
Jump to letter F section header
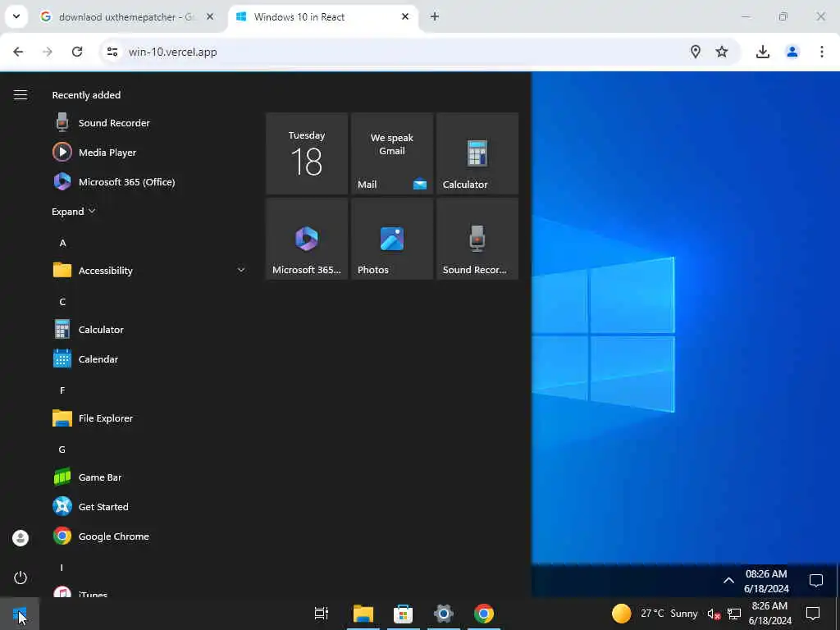[x=62, y=390]
